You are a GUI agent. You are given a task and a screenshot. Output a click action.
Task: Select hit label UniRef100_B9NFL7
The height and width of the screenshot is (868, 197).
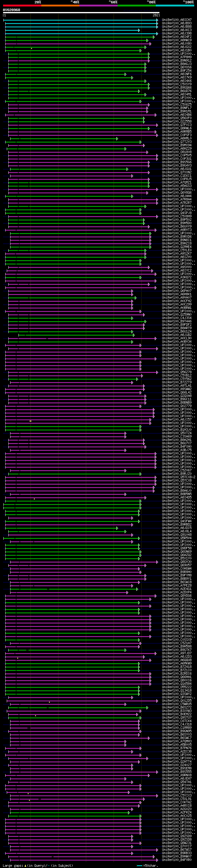point(177,108)
